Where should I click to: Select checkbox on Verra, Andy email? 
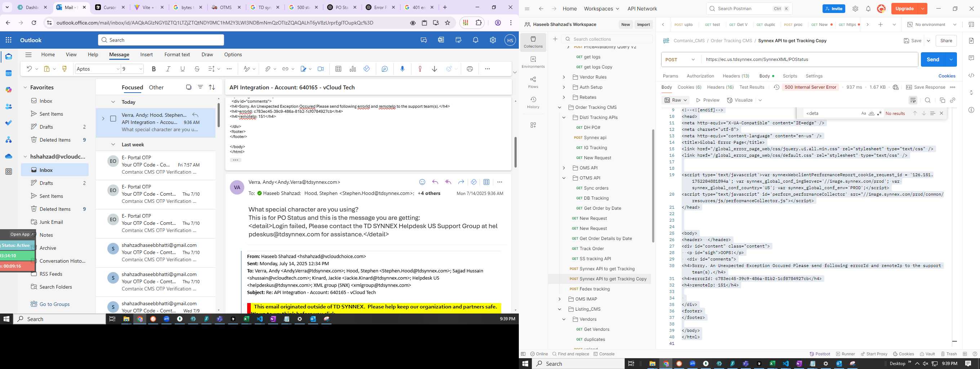click(113, 119)
